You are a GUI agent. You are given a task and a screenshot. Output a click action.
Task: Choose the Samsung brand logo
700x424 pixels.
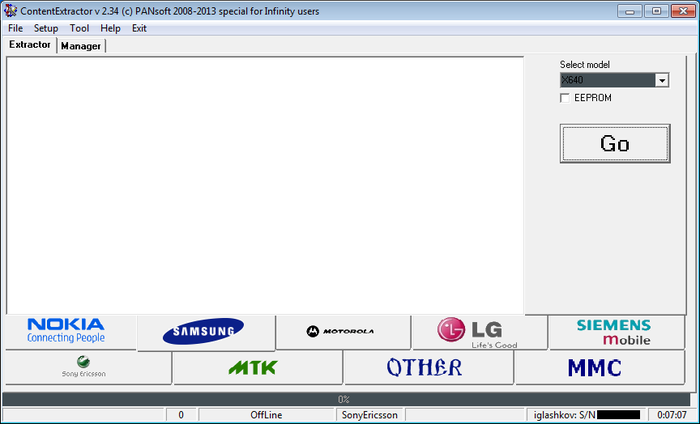pyautogui.click(x=205, y=332)
